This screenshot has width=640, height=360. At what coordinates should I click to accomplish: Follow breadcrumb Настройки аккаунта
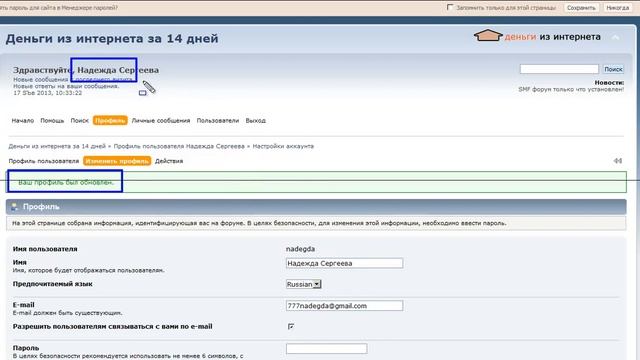(x=283, y=146)
